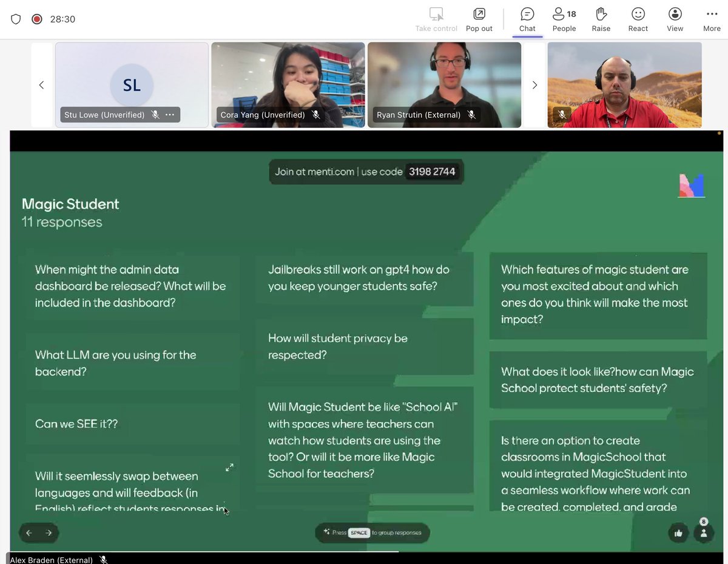This screenshot has width=728, height=564.
Task: Select the 'Jailbreaks still work on gpt4' response
Action: click(x=364, y=278)
